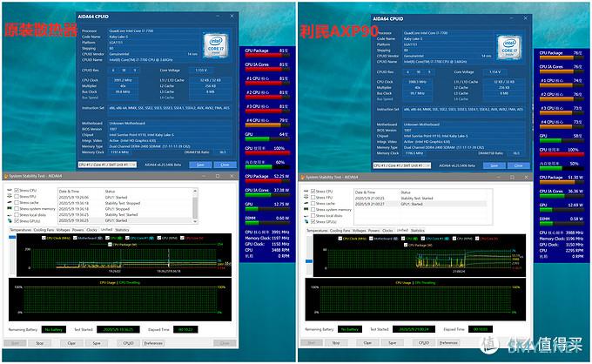Open Preferences in the stock-cooler stability test
The image size is (592, 364).
point(153,343)
